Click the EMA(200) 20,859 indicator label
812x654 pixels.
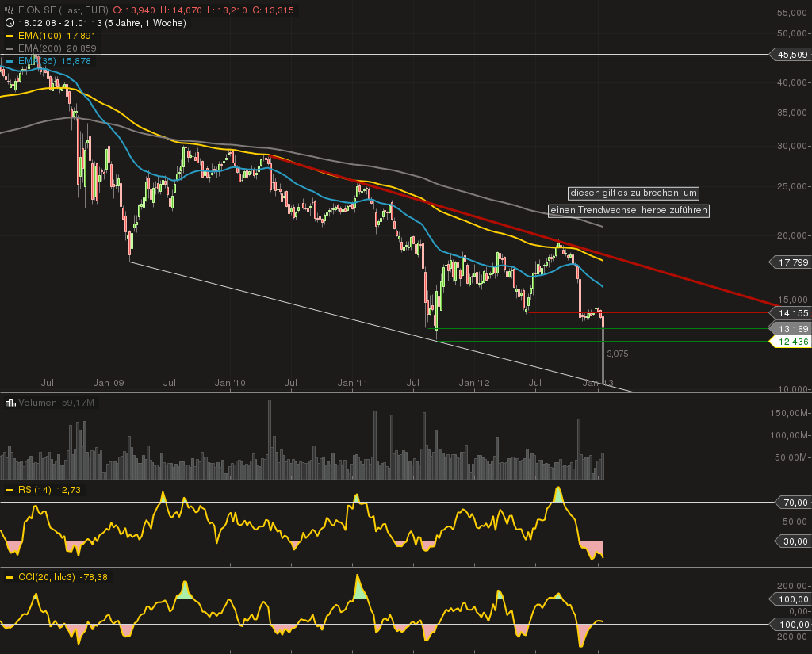tap(57, 48)
